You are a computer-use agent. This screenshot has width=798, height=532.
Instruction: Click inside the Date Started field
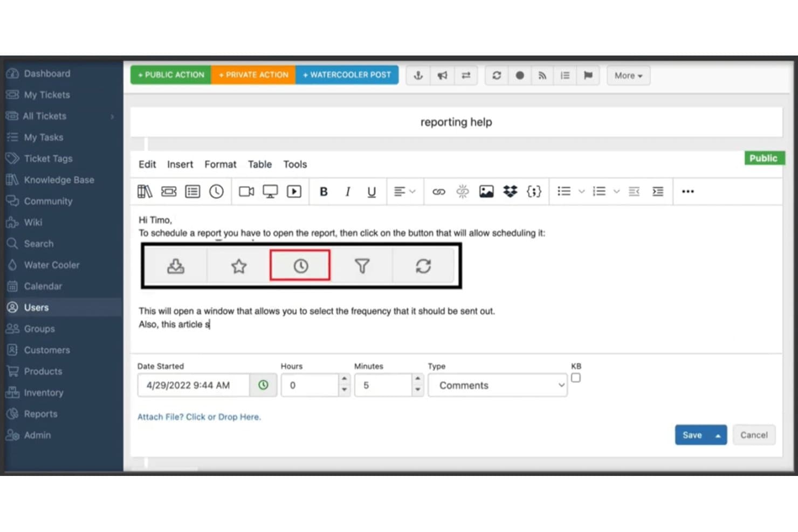[x=193, y=385]
